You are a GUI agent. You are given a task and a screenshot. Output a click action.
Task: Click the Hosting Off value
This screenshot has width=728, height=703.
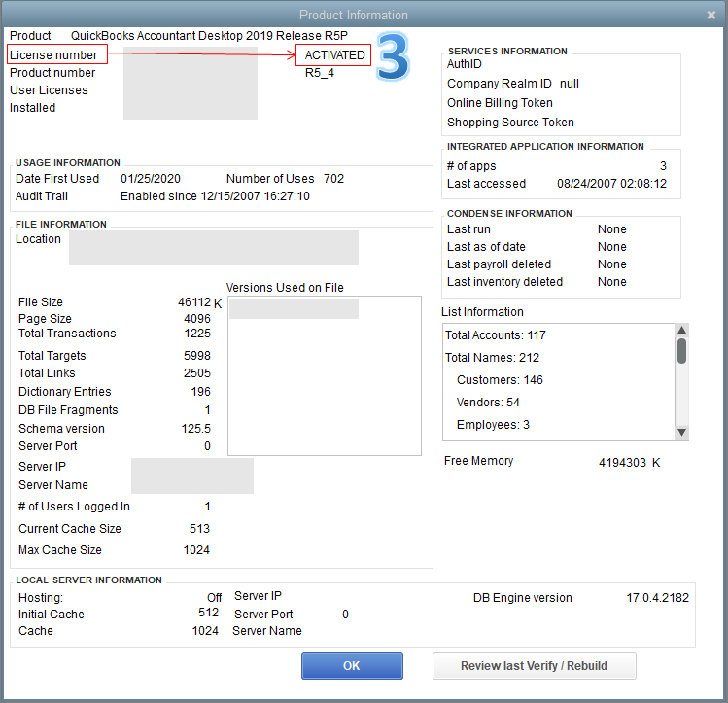pyautogui.click(x=215, y=598)
